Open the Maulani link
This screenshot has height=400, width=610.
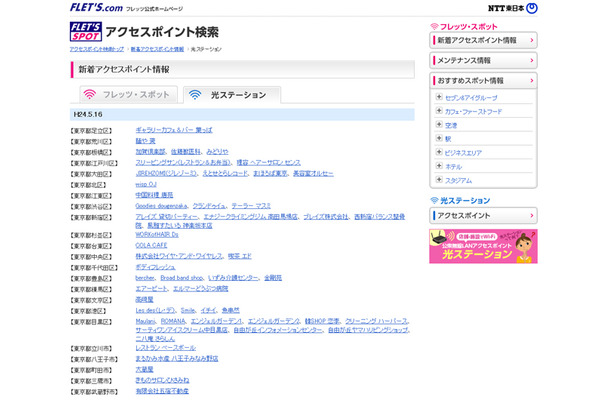[145, 321]
